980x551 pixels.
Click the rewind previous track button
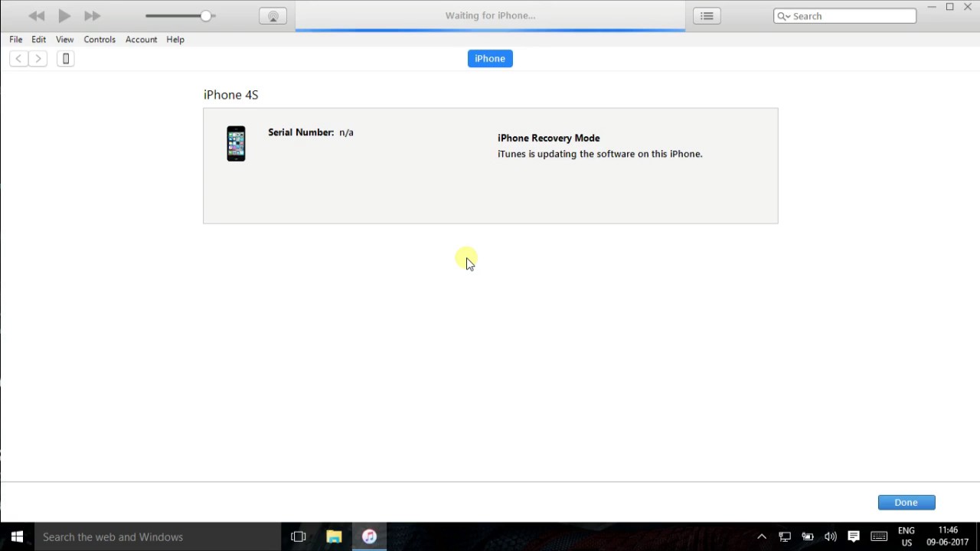36,16
